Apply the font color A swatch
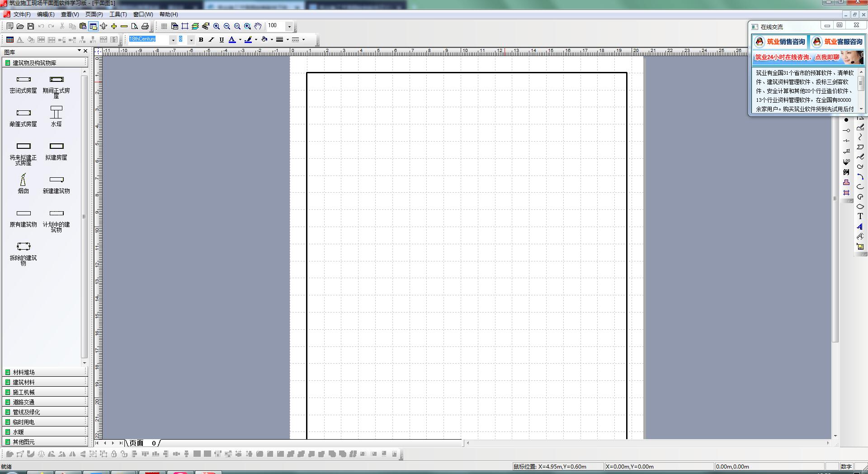Viewport: 868px width, 474px height. pos(232,40)
